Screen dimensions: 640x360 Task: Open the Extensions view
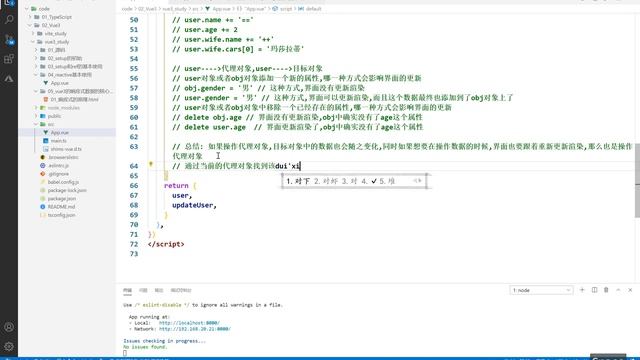pyautogui.click(x=9, y=59)
